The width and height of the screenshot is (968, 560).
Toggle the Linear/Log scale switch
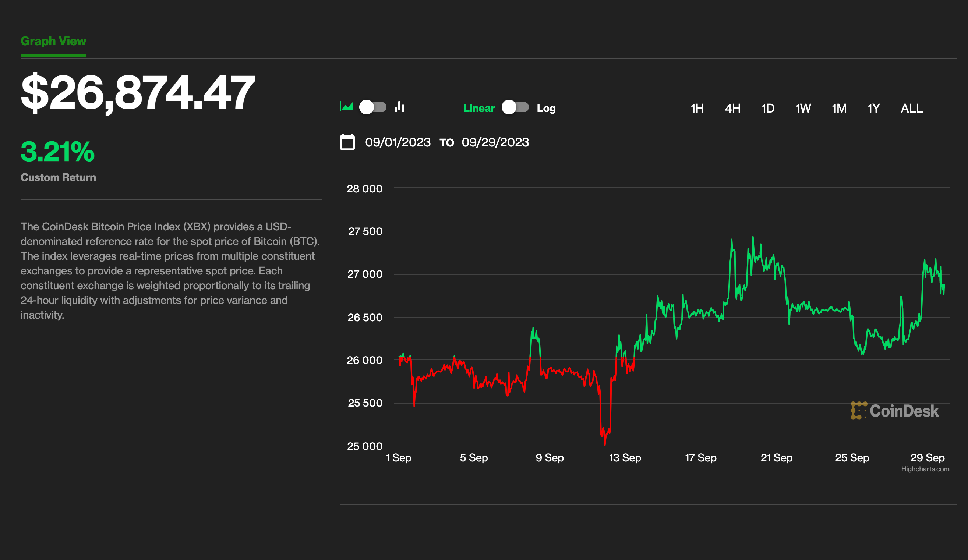pyautogui.click(x=515, y=107)
